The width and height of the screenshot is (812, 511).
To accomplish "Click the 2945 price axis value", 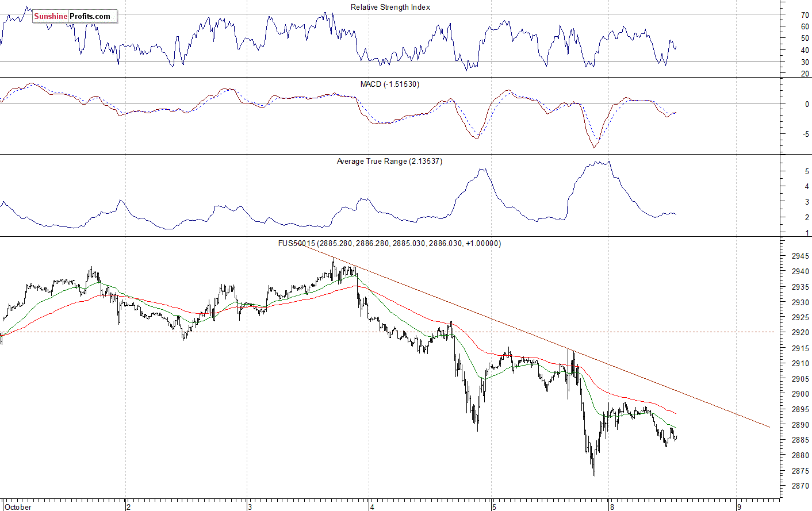I will [800, 256].
